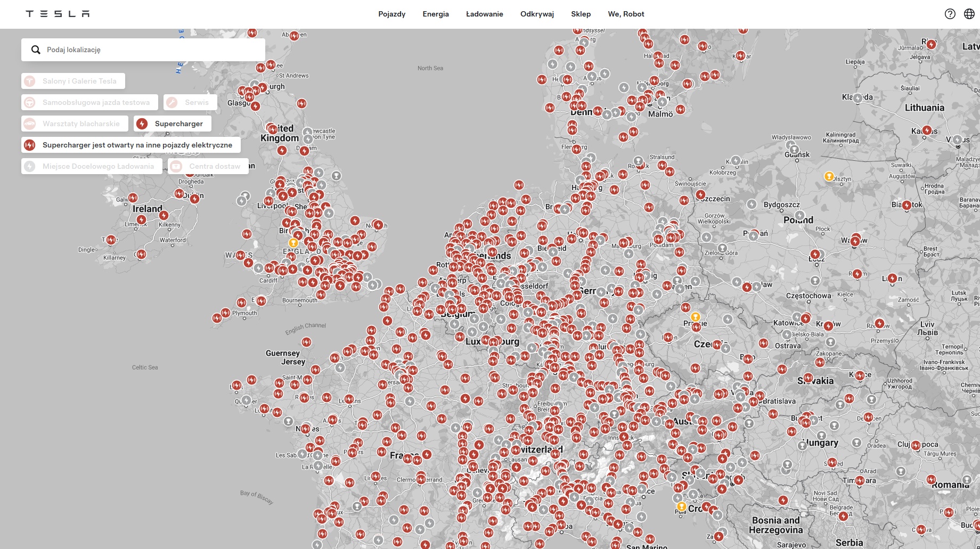Image resolution: width=980 pixels, height=549 pixels.
Task: Enable the Serwis filter
Action: 190,102
